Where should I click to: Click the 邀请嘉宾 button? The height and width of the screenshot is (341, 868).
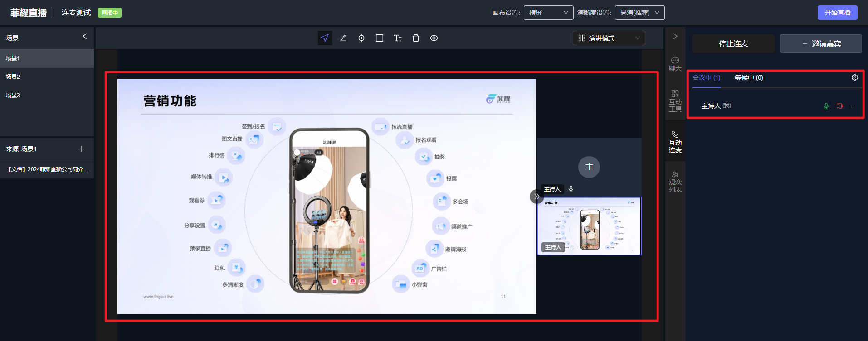[x=821, y=43]
